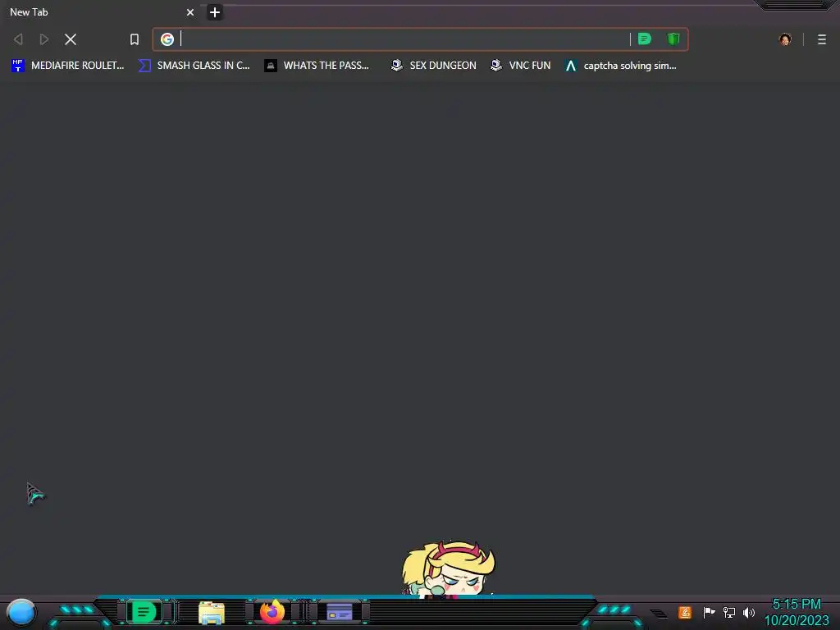This screenshot has width=840, height=630.
Task: Click the cartoon character desktop mascot
Action: [449, 569]
